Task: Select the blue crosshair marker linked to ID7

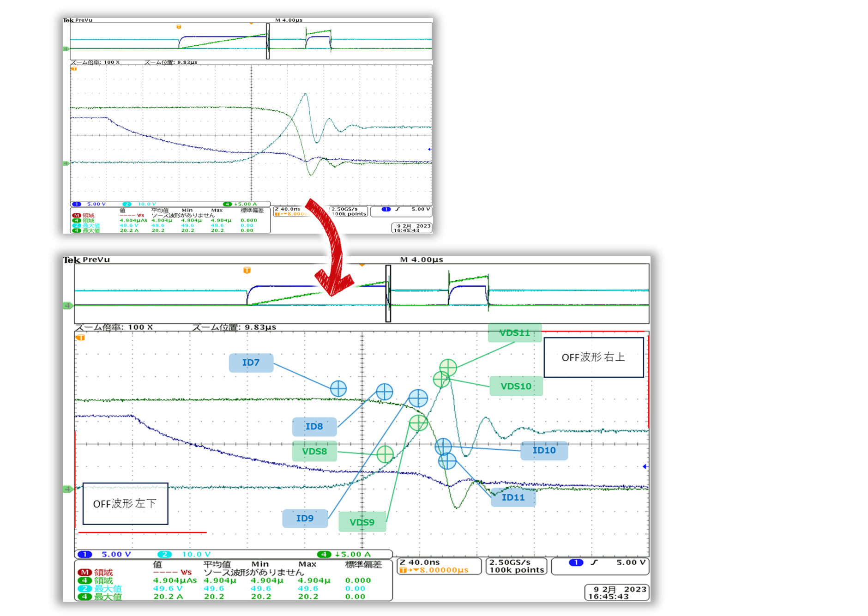Action: [338, 389]
